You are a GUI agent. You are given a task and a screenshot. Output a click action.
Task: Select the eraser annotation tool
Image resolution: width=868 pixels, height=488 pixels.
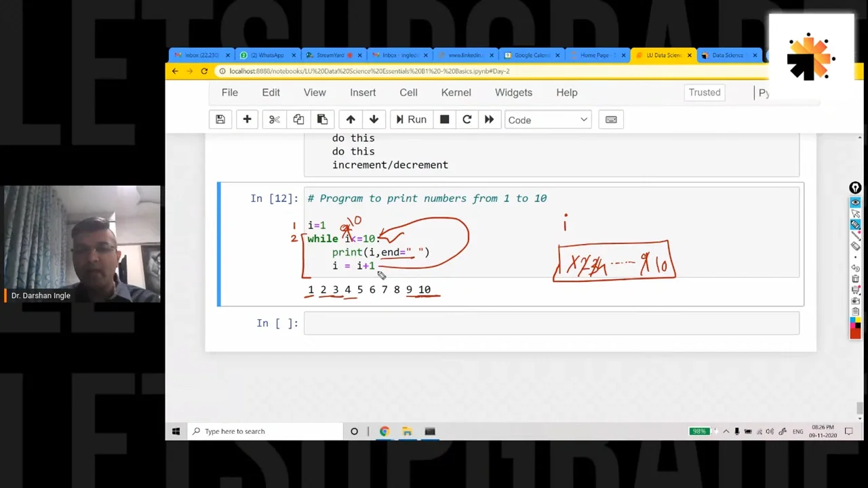coord(855,246)
